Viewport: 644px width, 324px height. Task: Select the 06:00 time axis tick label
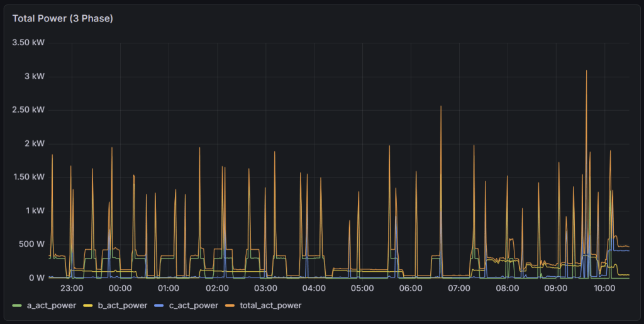(x=411, y=289)
